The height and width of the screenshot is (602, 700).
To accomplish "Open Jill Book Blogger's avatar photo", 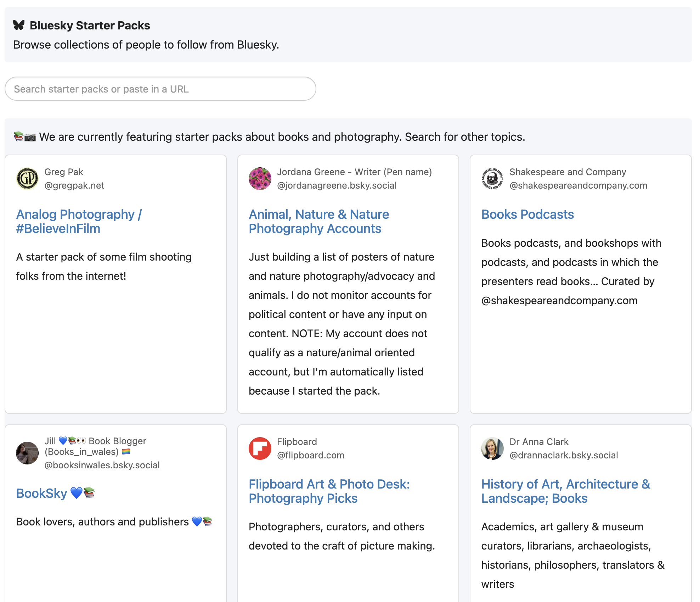I will 27,453.
